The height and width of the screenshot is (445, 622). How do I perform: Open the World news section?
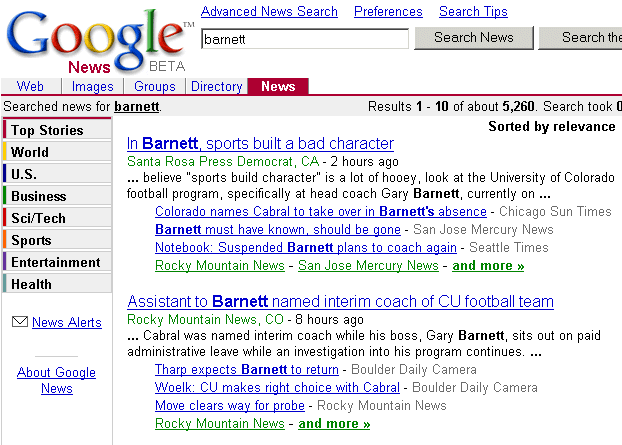coord(57,152)
